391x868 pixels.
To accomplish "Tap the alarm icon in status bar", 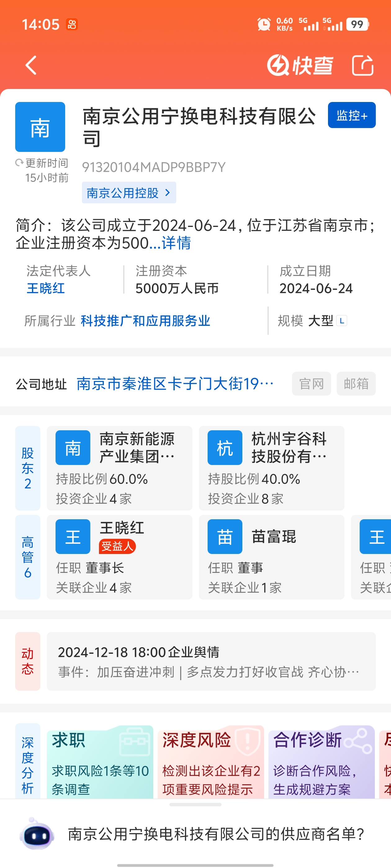I will (x=264, y=24).
